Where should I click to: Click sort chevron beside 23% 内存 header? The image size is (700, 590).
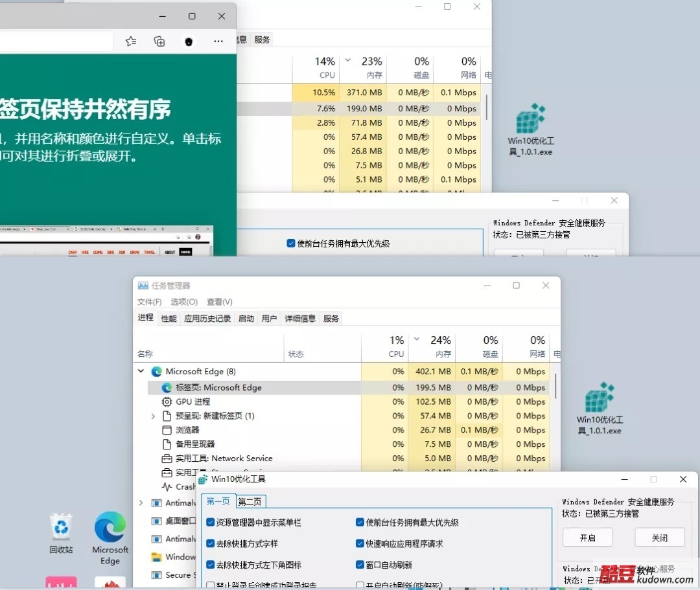pyautogui.click(x=348, y=60)
